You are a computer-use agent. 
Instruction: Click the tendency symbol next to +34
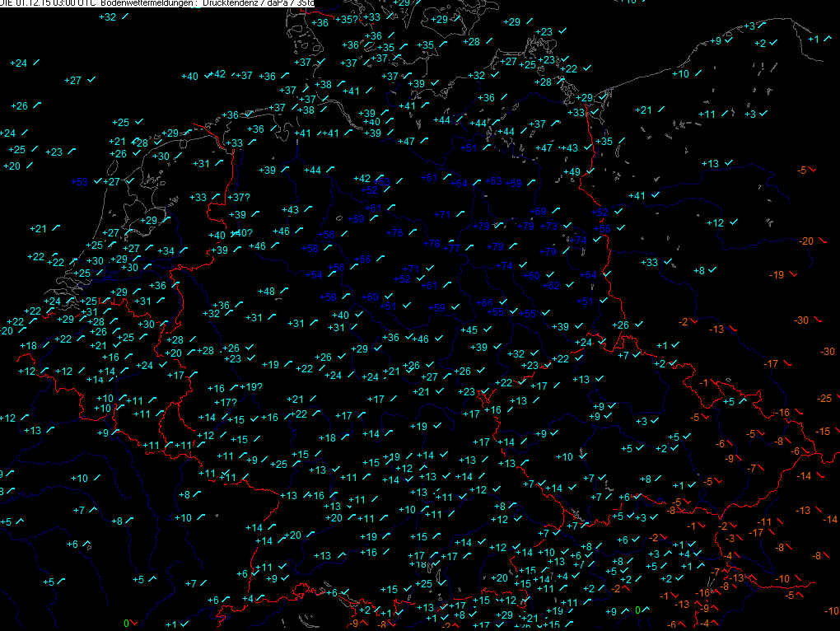point(183,250)
